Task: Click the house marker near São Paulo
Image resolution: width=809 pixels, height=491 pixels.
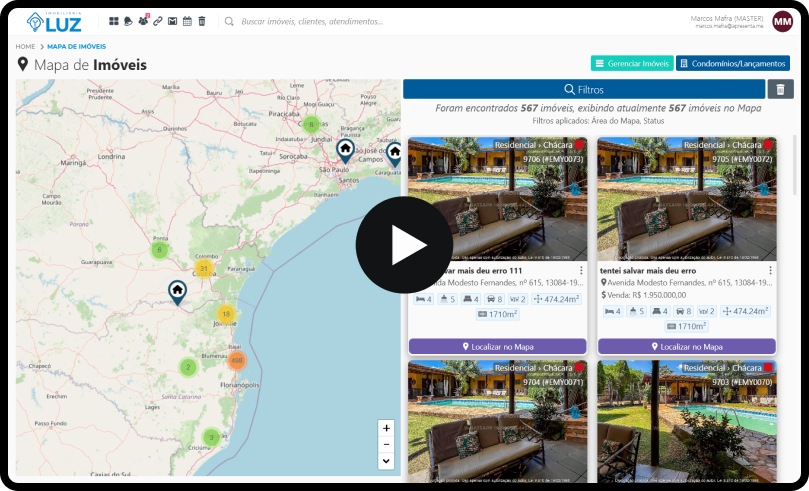Action: [345, 150]
